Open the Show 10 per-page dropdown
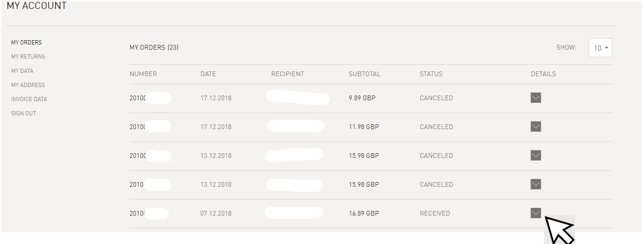Image resolution: width=644 pixels, height=244 pixels. [x=600, y=48]
